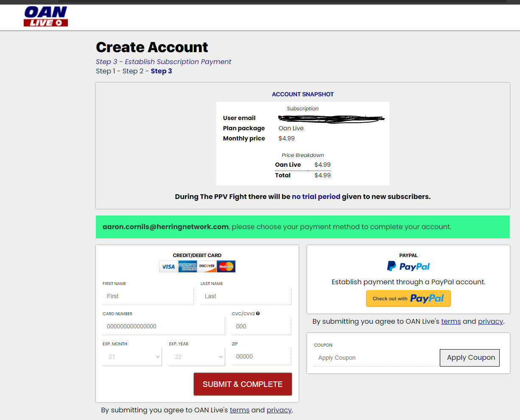Focus the Last Name input field

[x=246, y=296]
